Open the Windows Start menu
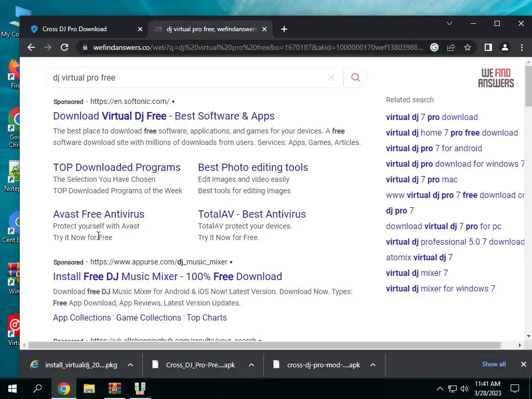 12,389
